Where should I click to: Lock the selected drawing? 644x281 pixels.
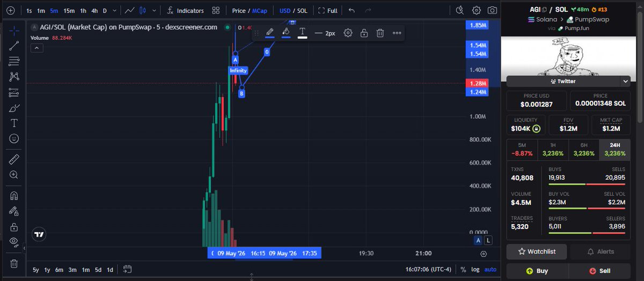point(364,33)
